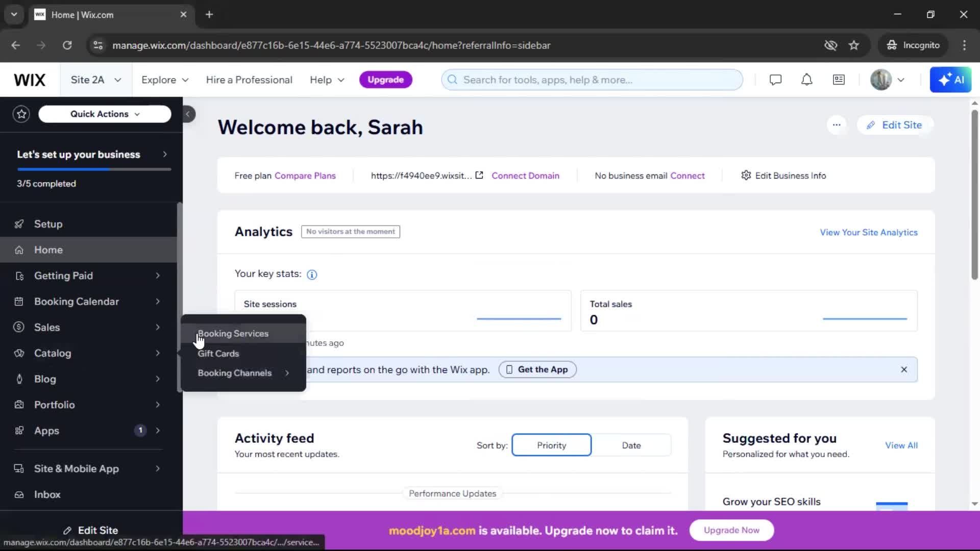980x551 pixels.
Task: Open a new browser tab
Action: pos(209,15)
